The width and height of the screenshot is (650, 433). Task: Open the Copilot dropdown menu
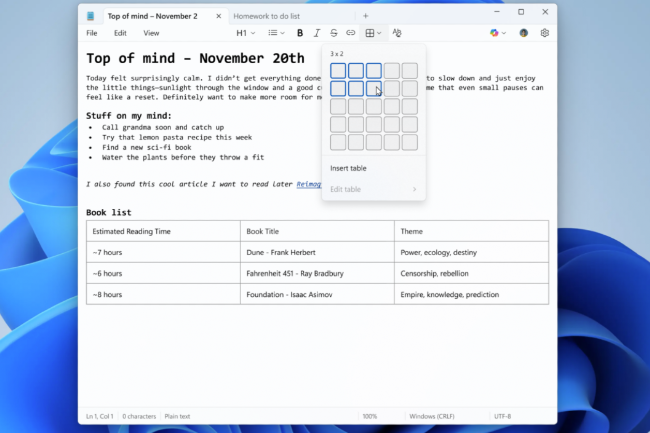click(497, 33)
